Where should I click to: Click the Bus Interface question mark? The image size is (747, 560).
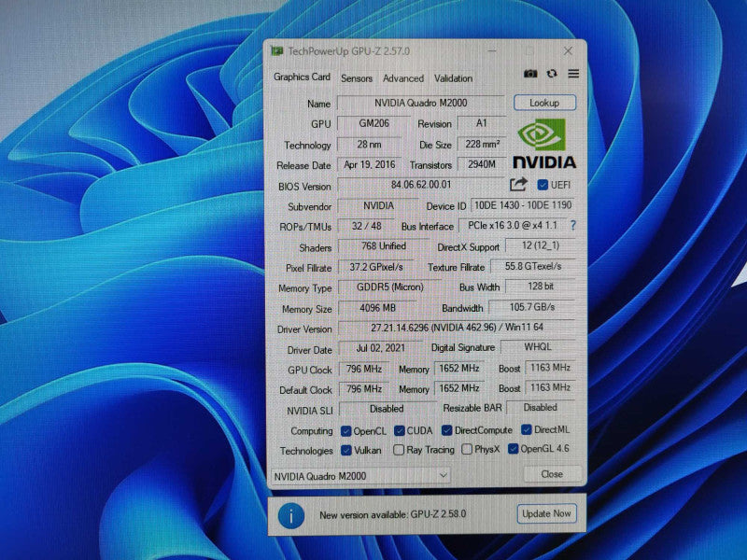[x=573, y=225]
